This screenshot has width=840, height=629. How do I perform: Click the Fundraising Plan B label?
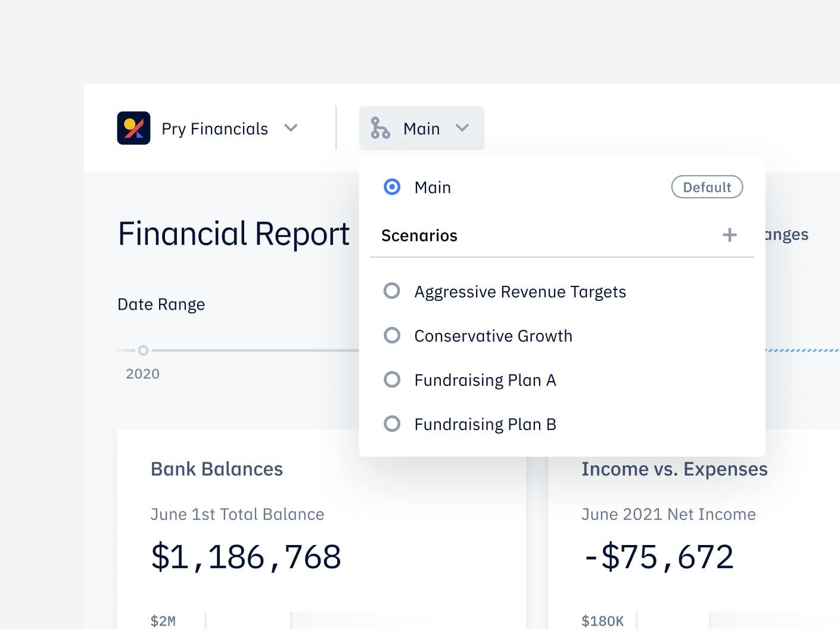485,424
